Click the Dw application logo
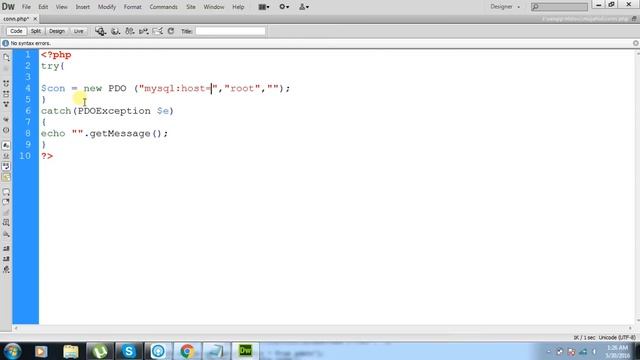The height and width of the screenshot is (360, 640). 8,7
